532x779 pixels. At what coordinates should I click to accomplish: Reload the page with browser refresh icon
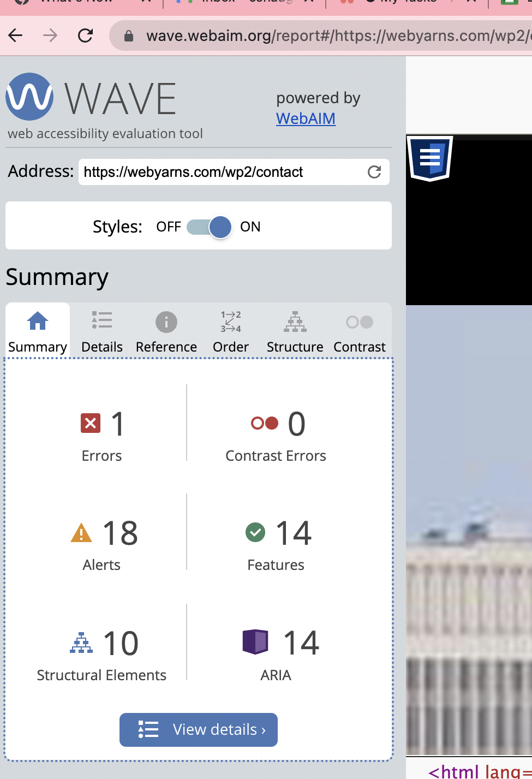click(x=86, y=36)
